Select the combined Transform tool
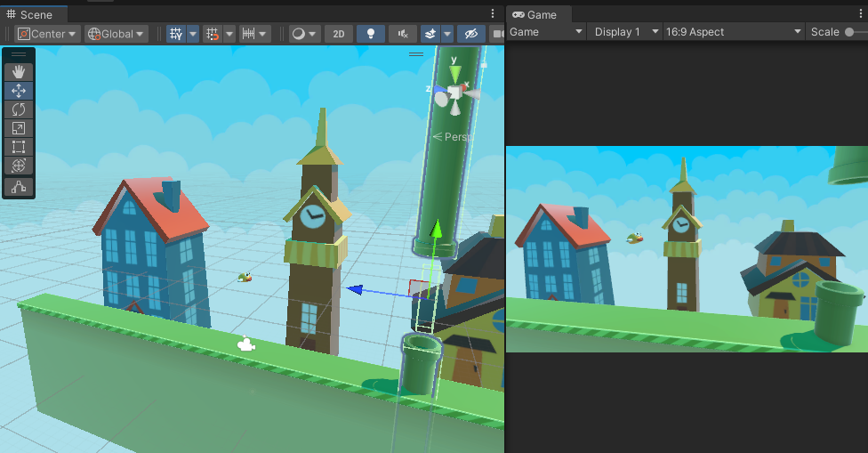The width and height of the screenshot is (868, 453). (x=19, y=166)
